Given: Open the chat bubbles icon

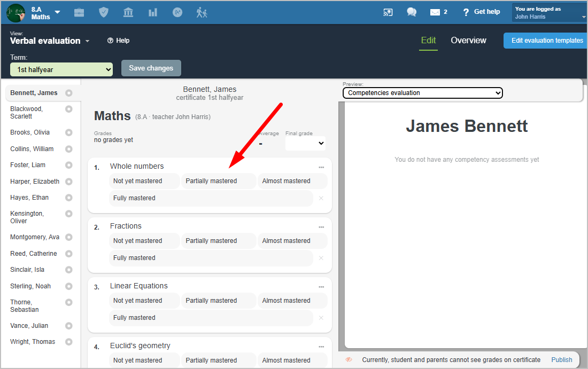Looking at the screenshot, I should (x=411, y=12).
